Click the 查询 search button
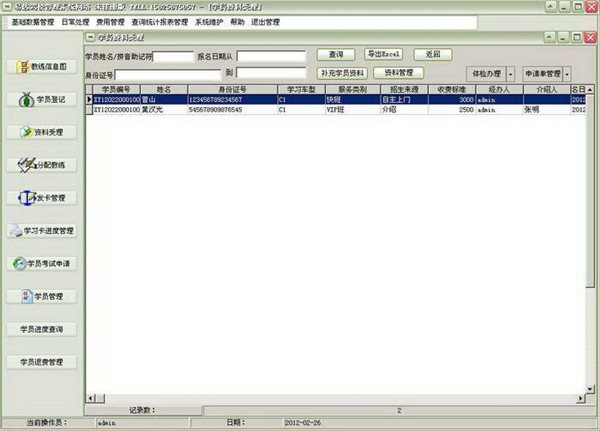 click(336, 54)
